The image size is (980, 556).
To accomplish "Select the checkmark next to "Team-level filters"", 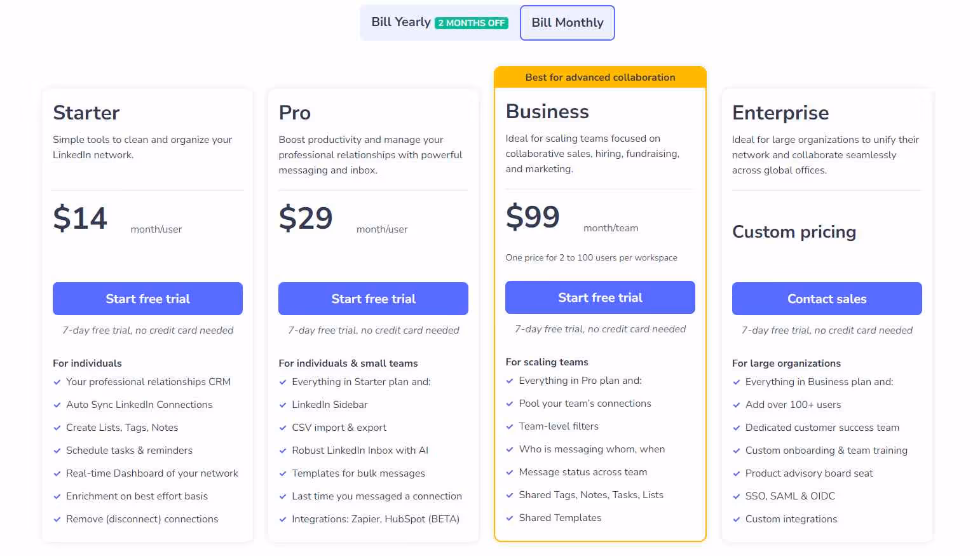I will (510, 426).
